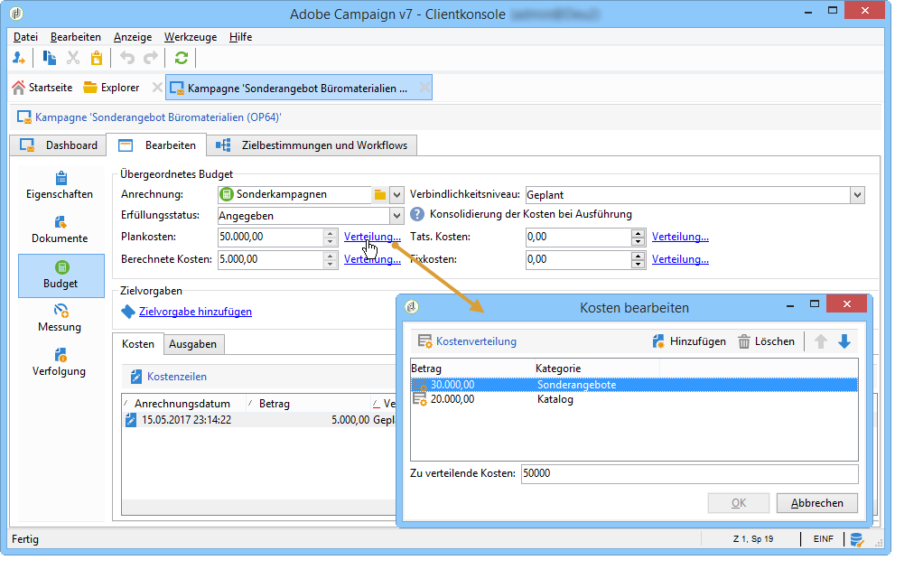Screen dimensions: 923x588
Task: Click the cut scissors toolbar icon
Action: (73, 58)
